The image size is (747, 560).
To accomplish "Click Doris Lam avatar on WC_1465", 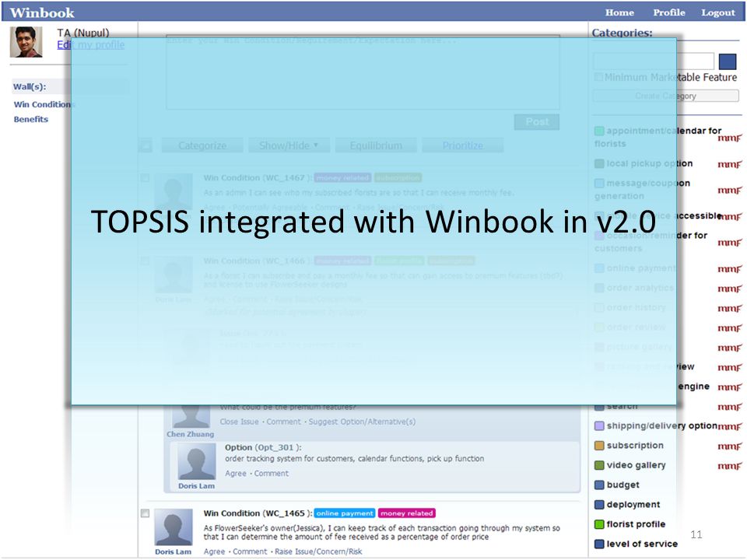I will [x=174, y=527].
